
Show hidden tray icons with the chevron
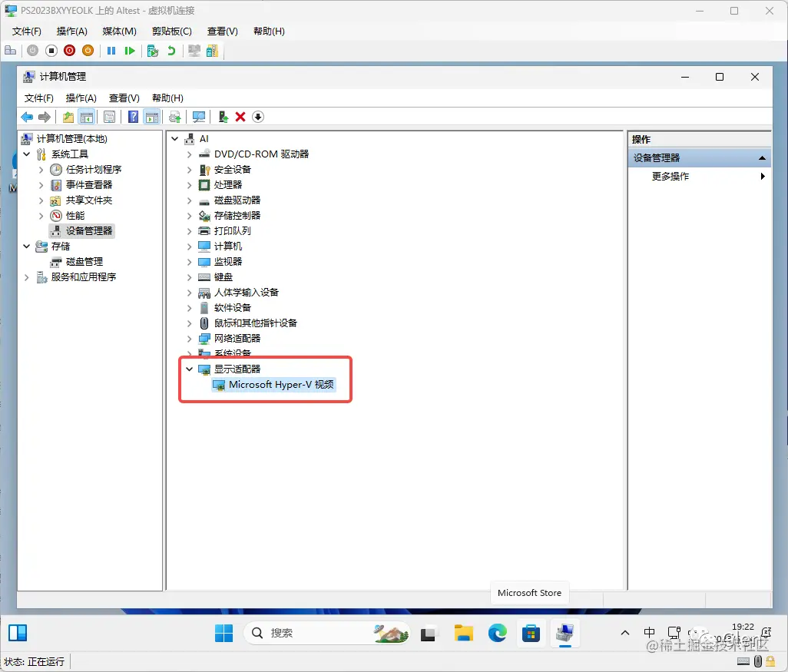pos(625,633)
